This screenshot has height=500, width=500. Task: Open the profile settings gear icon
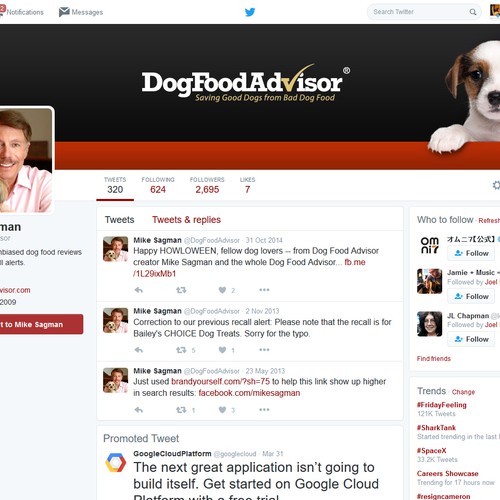coord(496,185)
